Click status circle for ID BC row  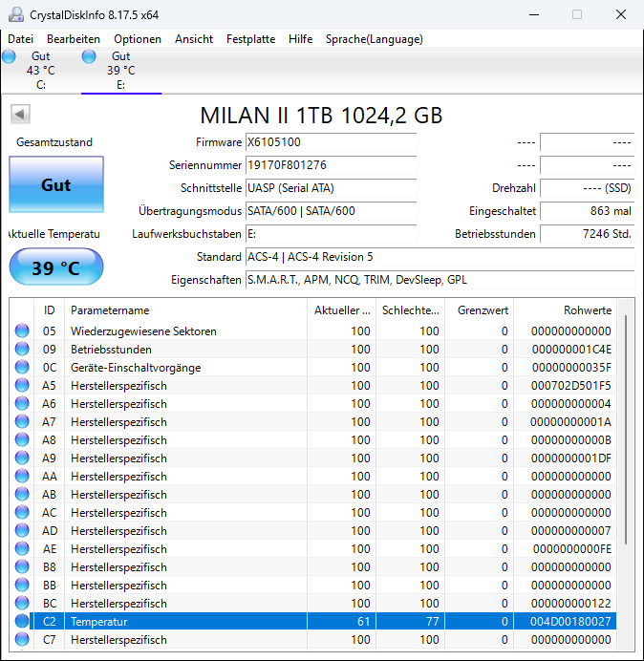pyautogui.click(x=22, y=603)
